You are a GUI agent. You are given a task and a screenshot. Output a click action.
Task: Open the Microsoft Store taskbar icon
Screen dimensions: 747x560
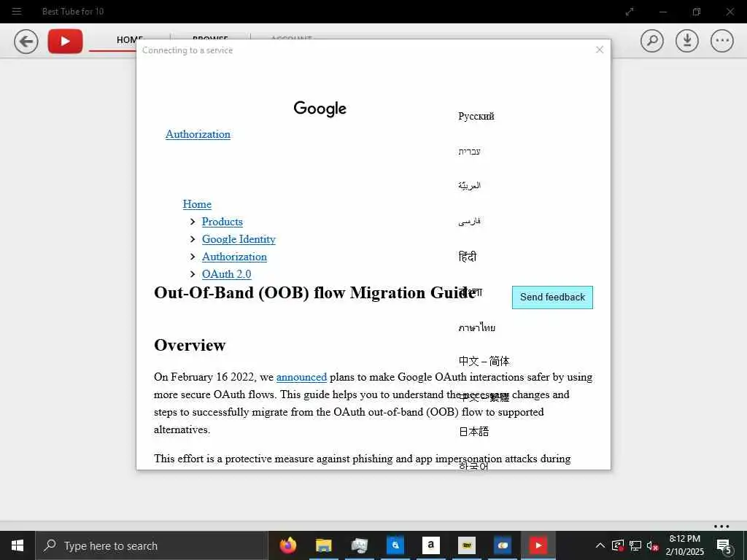[x=395, y=545]
